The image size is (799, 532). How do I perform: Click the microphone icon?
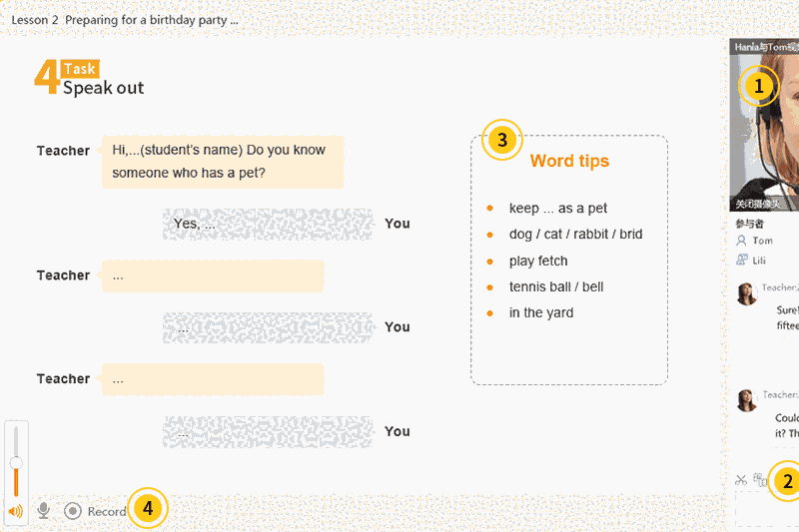click(x=43, y=511)
